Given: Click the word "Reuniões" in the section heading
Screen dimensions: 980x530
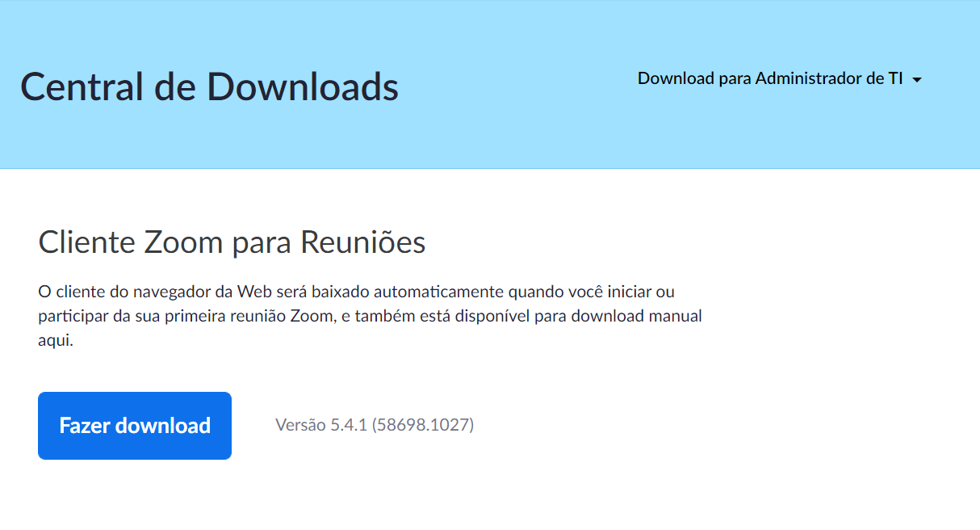Looking at the screenshot, I should pyautogui.click(x=363, y=242).
